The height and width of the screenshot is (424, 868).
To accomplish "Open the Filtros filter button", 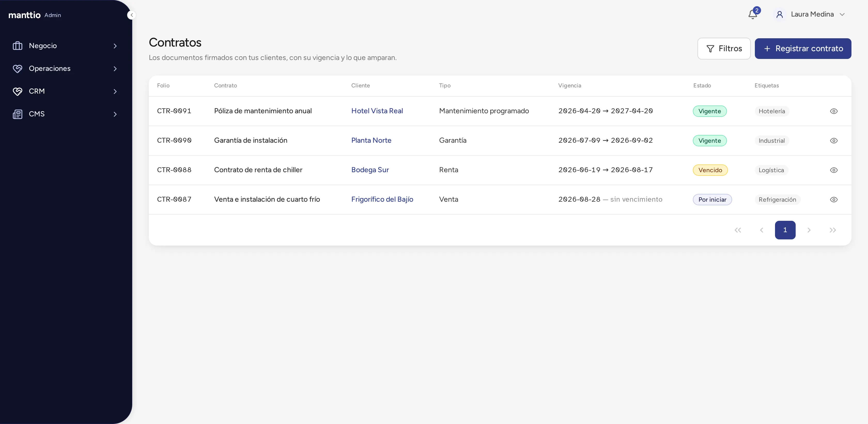I will click(x=724, y=49).
